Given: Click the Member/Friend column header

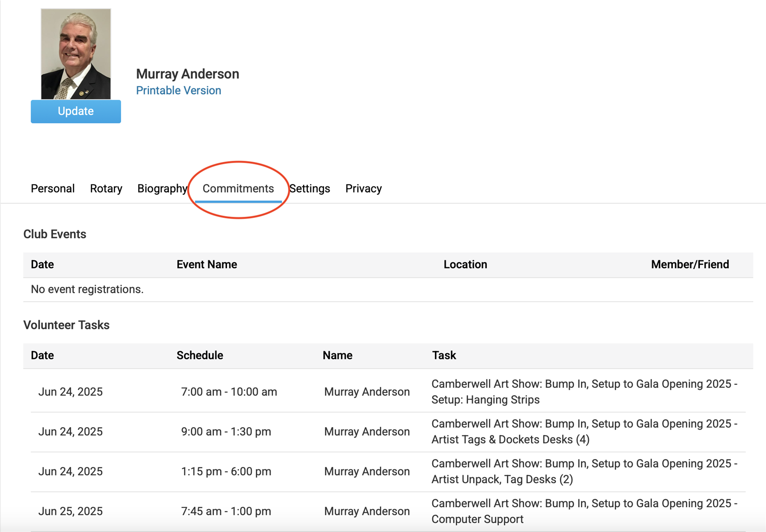Looking at the screenshot, I should (x=690, y=264).
